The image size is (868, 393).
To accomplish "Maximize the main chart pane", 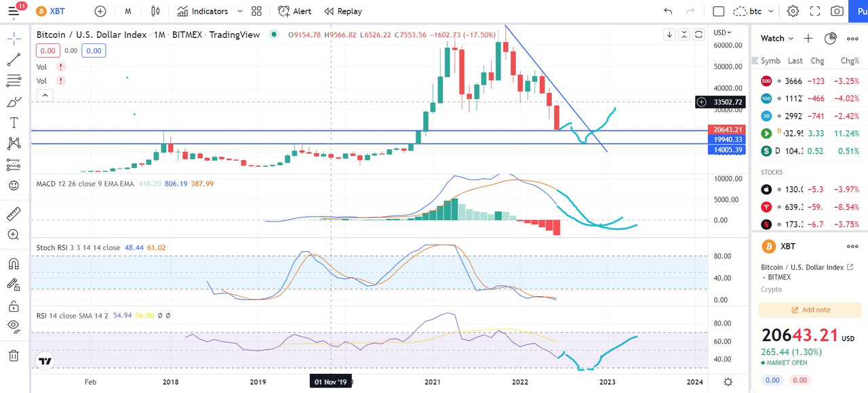I will click(x=699, y=35).
